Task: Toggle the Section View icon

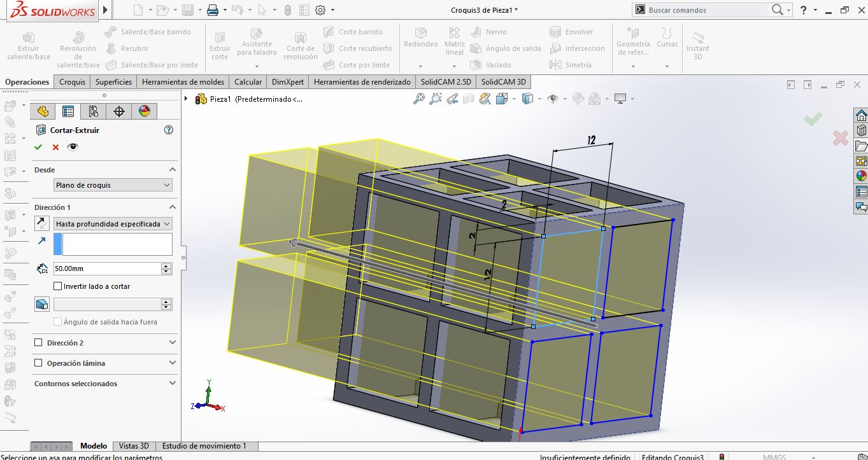Action: tap(469, 99)
